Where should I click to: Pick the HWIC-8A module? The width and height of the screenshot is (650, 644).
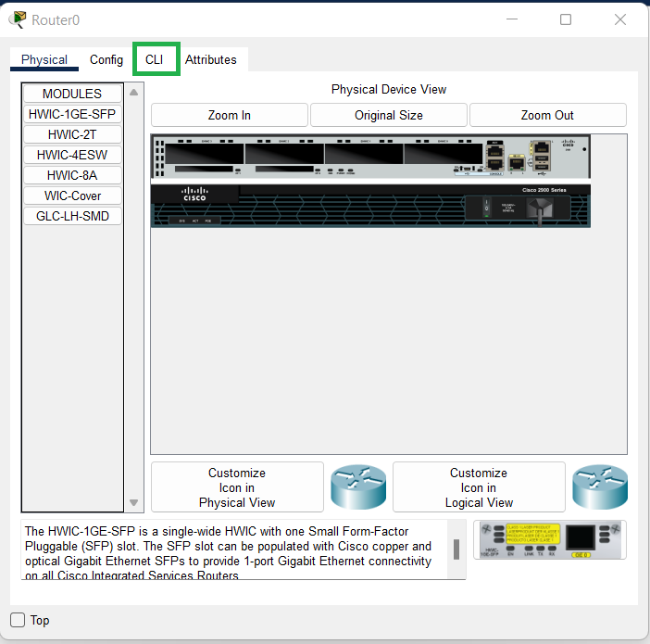(72, 175)
